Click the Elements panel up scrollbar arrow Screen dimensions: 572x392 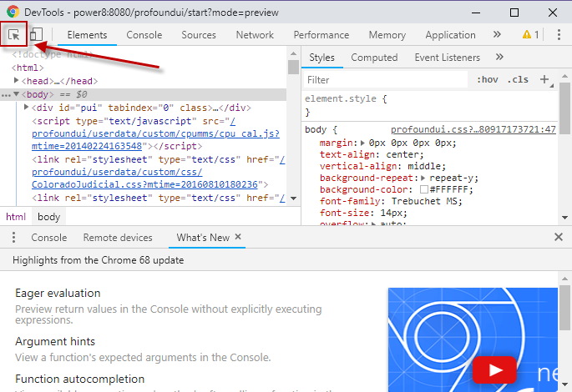coord(293,53)
